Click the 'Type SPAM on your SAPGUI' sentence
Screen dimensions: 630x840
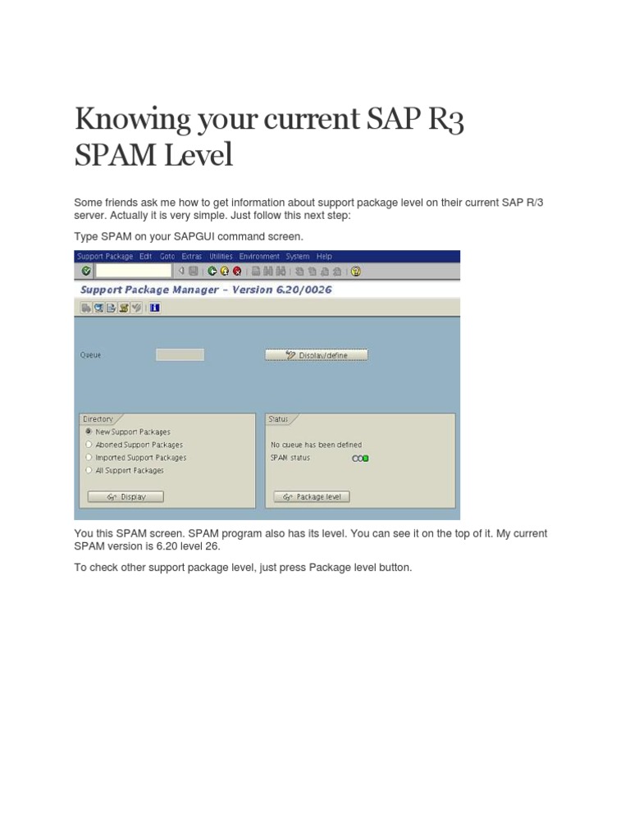click(x=189, y=236)
